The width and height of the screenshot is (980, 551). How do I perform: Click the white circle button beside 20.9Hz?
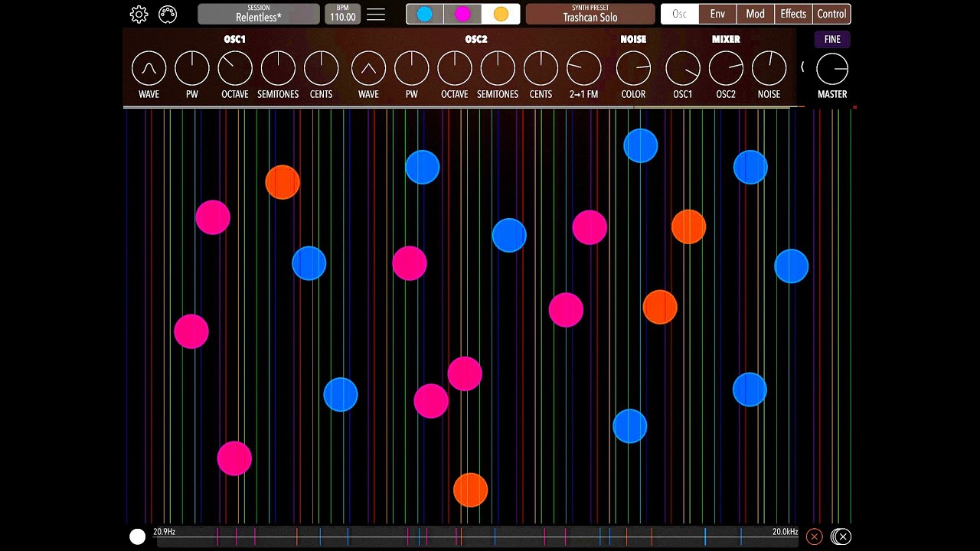[138, 537]
